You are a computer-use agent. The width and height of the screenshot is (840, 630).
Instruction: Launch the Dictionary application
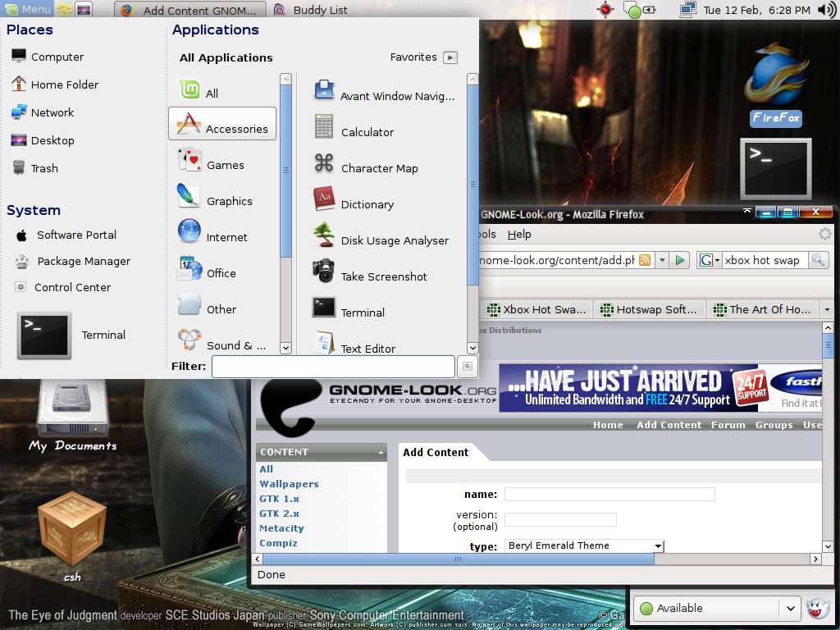(354, 200)
